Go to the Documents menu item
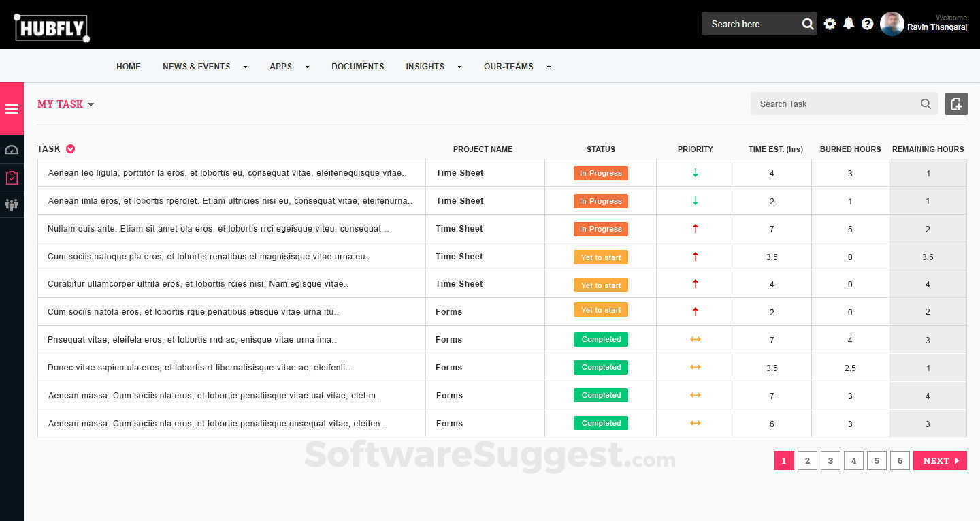Viewport: 980px width, 521px height. pyautogui.click(x=357, y=67)
